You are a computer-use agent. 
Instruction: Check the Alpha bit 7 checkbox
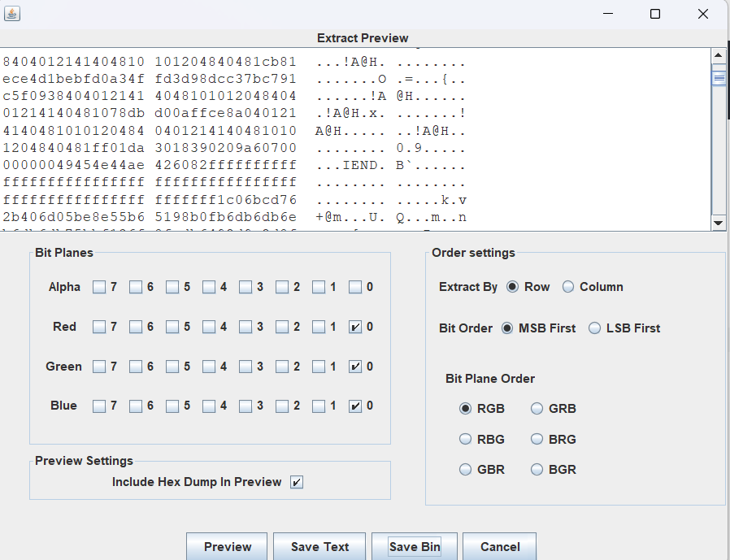[x=98, y=287]
